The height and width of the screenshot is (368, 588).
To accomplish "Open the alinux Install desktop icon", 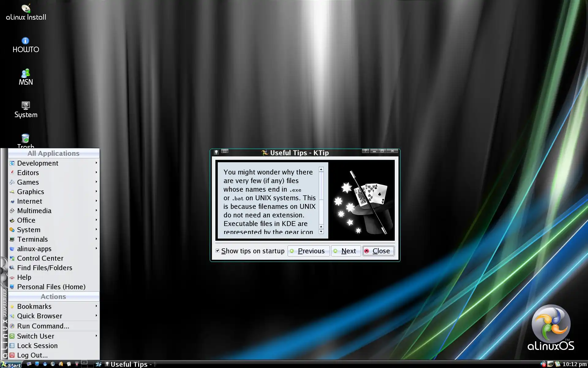I will click(26, 12).
